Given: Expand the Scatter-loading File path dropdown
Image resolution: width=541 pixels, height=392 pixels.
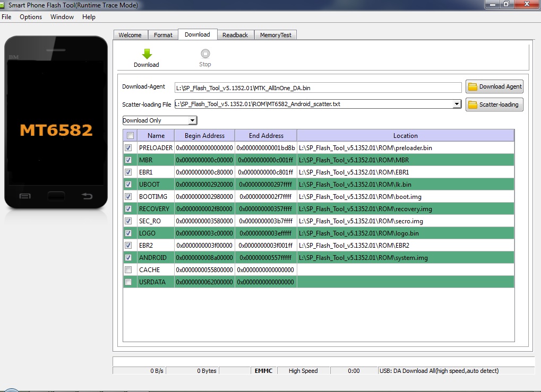Looking at the screenshot, I should [457, 104].
